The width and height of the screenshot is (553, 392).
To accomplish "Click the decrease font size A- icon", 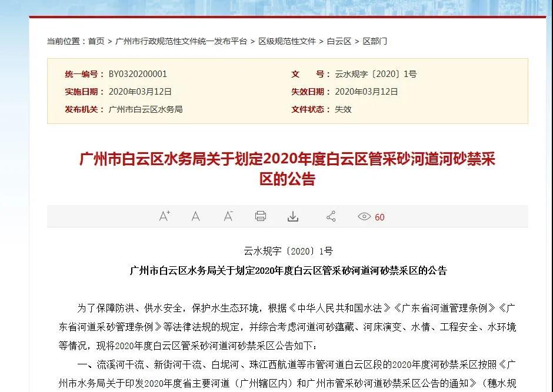I will 228,216.
